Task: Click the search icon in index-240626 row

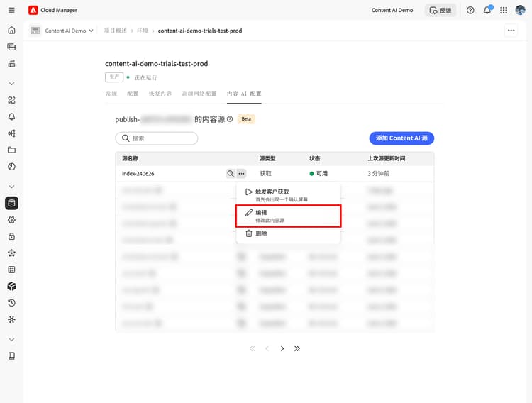Action: [231, 174]
